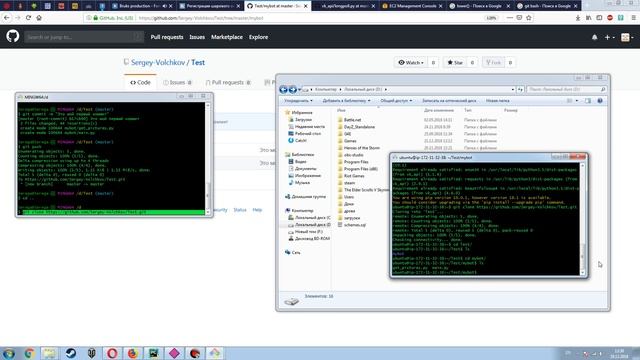Click the GitHub octocat logo
Screen dimensions: 640x360
[13, 37]
